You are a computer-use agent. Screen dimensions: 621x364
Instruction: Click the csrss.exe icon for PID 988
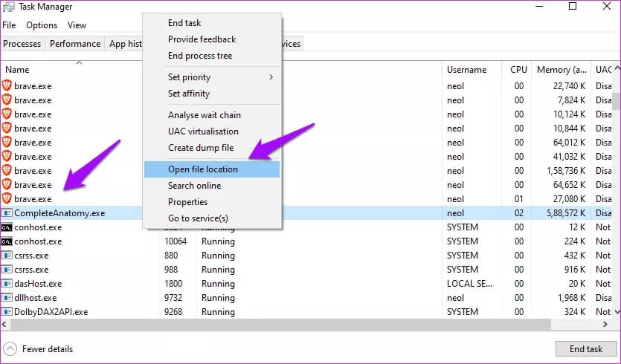(x=7, y=270)
